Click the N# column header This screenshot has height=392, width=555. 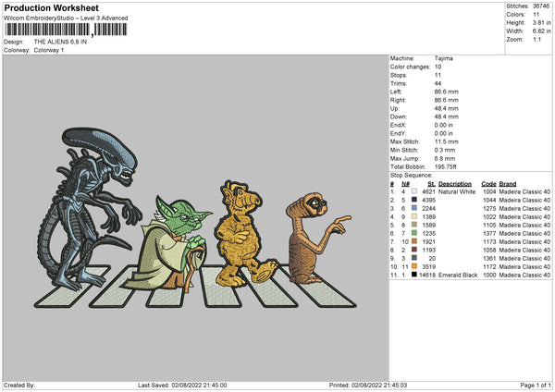405,184
